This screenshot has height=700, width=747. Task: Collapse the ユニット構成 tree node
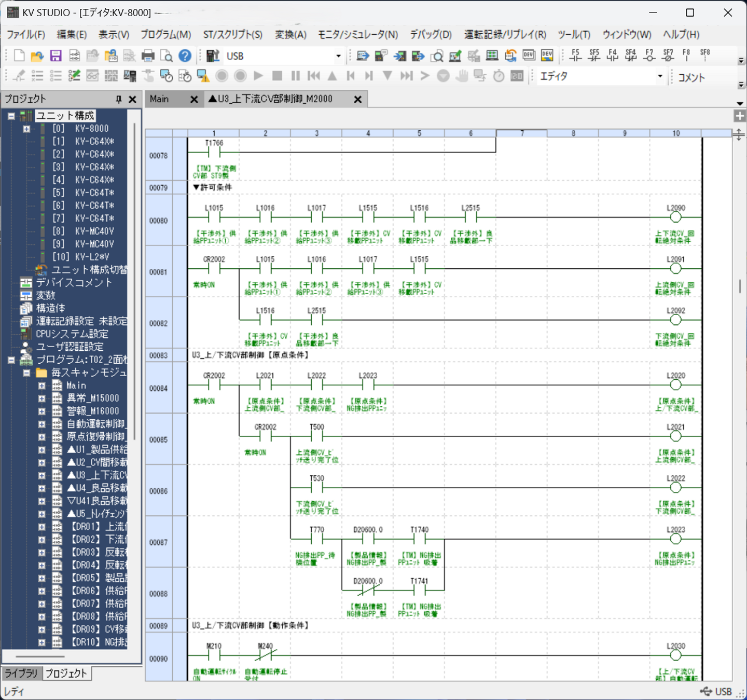pos(11,116)
